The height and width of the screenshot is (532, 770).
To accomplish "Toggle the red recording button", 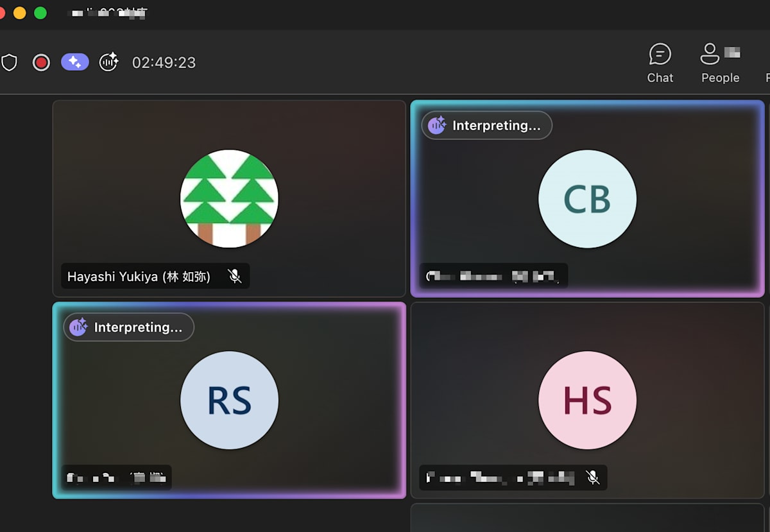I will click(x=41, y=62).
